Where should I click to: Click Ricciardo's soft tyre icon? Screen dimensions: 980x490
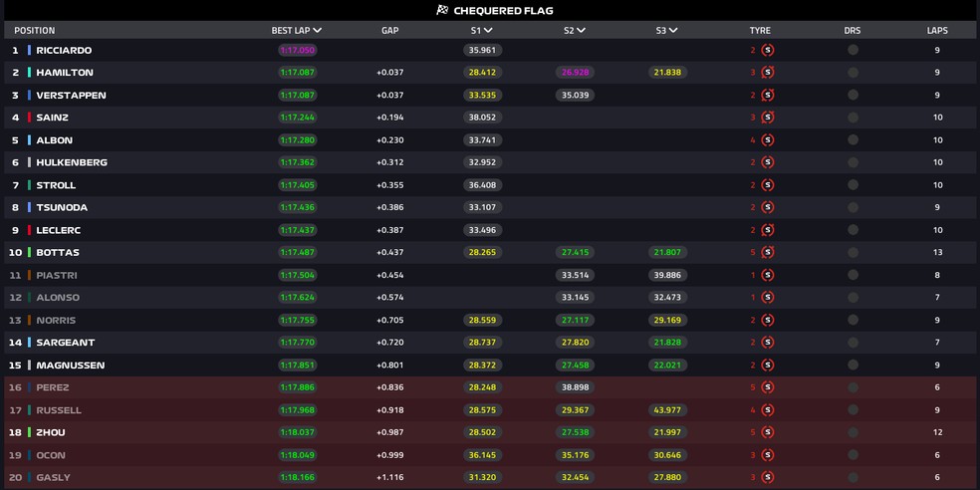click(768, 50)
